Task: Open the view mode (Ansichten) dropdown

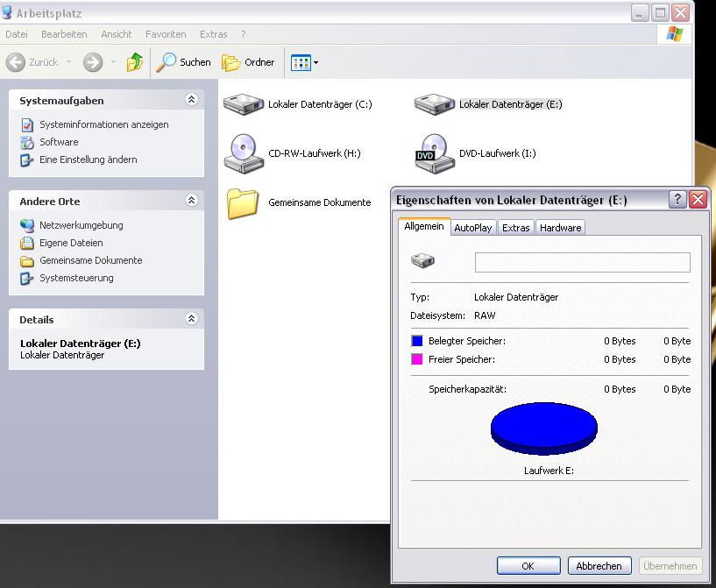Action: pyautogui.click(x=305, y=62)
